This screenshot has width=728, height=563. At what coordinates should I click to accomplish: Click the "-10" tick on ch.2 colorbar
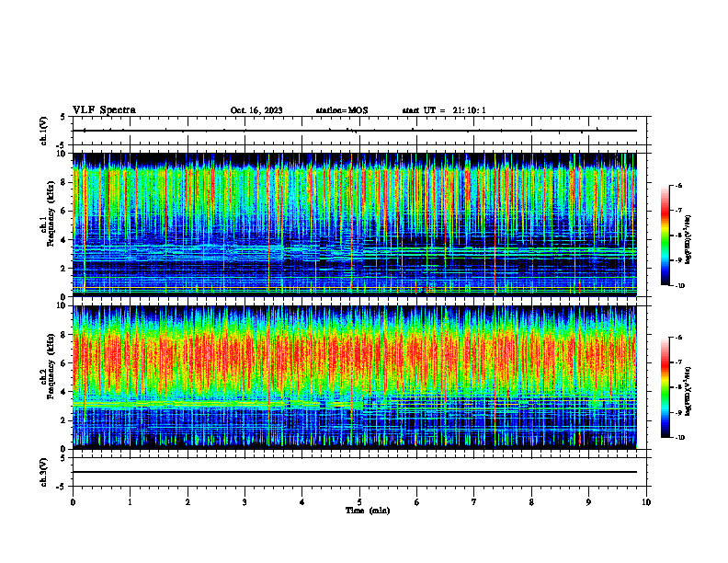(679, 438)
